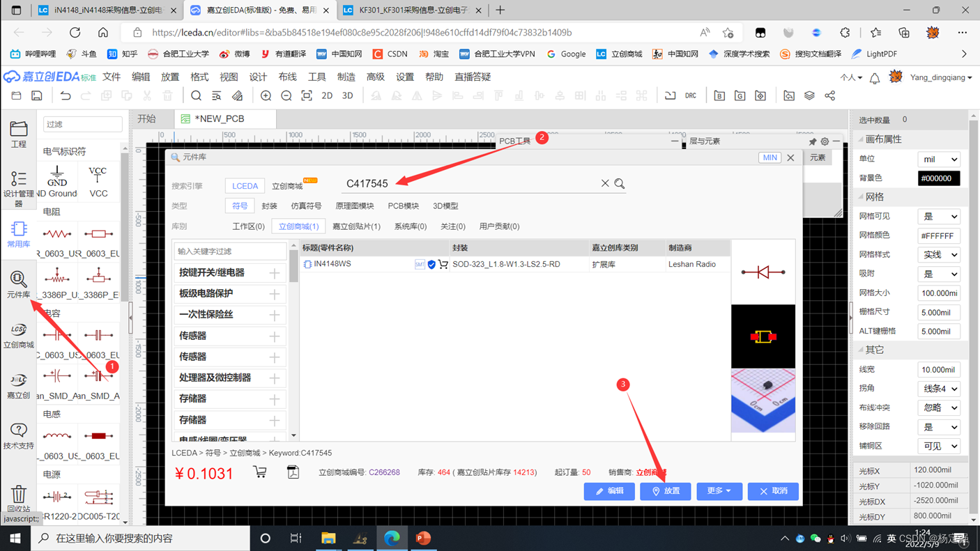Click the shopping cart icon in the IN4148WS row
The image size is (980, 551).
[x=443, y=265]
